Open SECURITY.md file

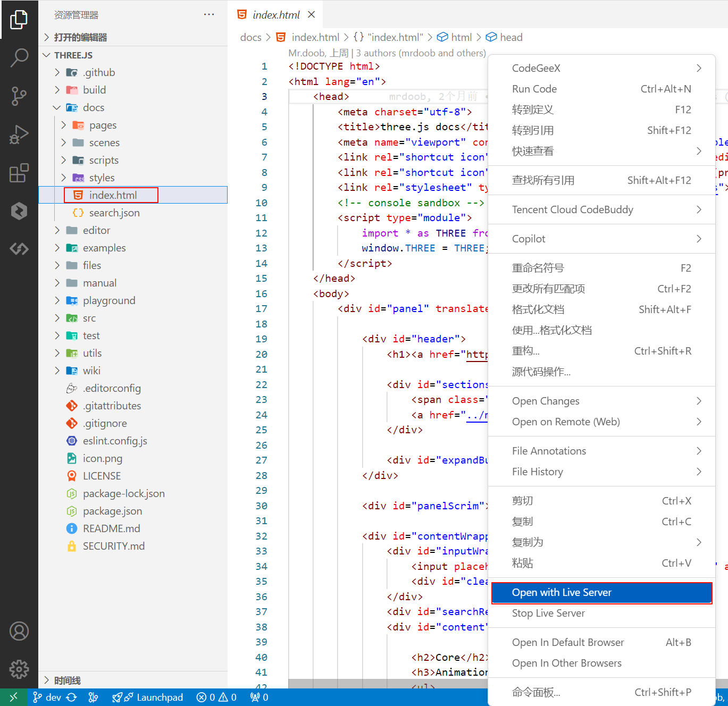click(133, 546)
